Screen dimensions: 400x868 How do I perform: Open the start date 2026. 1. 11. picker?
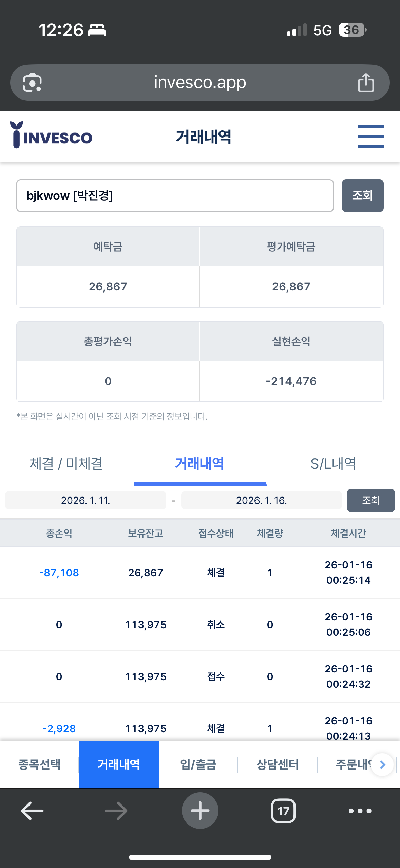pos(85,500)
